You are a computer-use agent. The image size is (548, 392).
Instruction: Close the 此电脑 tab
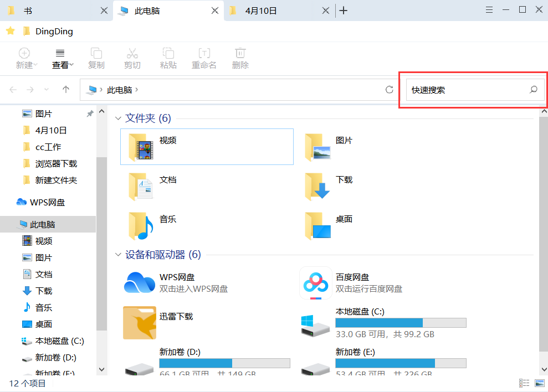(215, 11)
